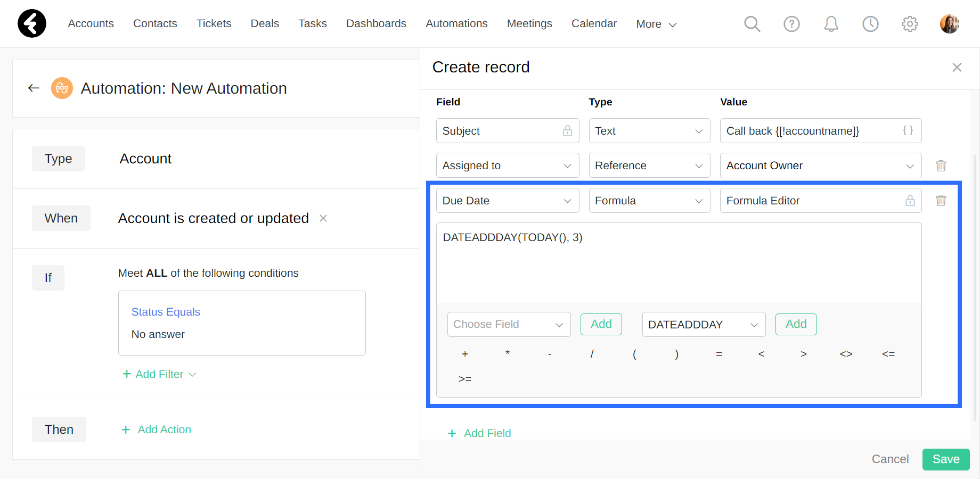
Task: Delete the Due Date field row
Action: point(941,201)
